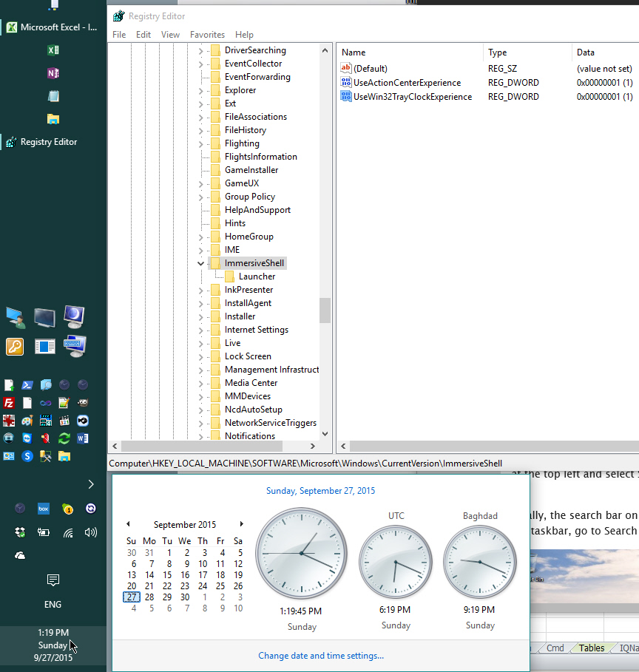Image resolution: width=639 pixels, height=672 pixels.
Task: Open the FileZilla quick-launch icon
Action: click(9, 403)
